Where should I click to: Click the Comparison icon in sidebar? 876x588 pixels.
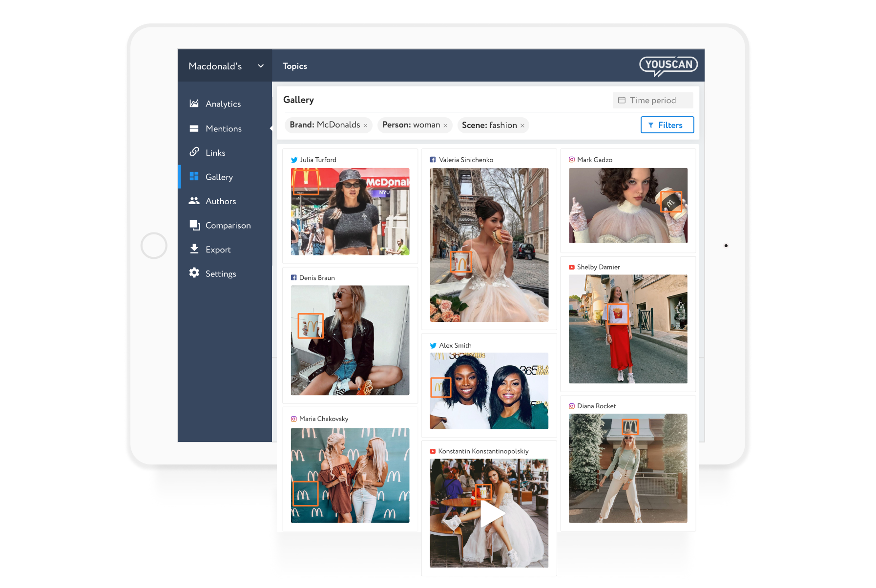pyautogui.click(x=194, y=225)
